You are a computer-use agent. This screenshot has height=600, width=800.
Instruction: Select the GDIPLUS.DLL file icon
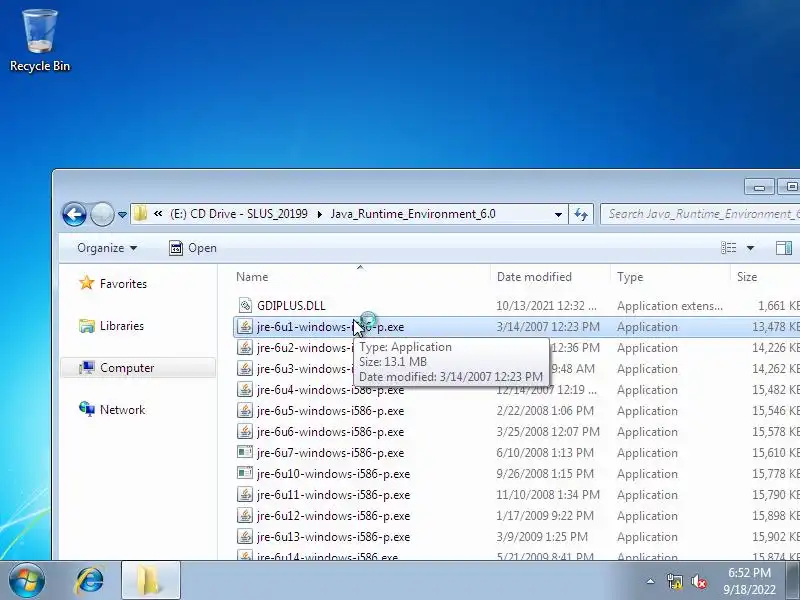[245, 306]
